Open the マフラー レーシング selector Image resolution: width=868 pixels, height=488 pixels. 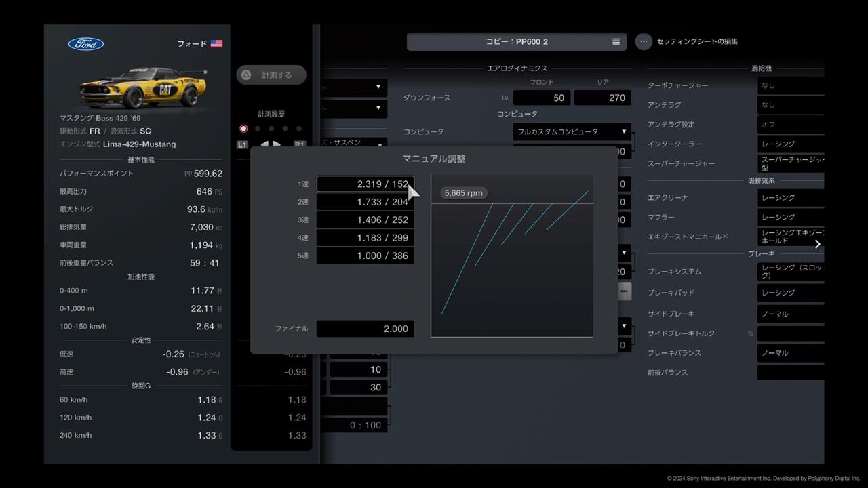[x=791, y=217]
